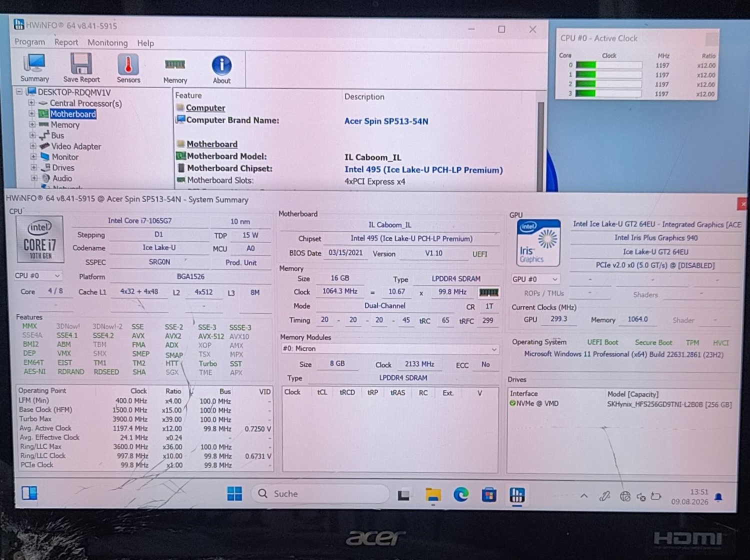Click the Acer Spin SP513-54N brand link

(x=386, y=121)
